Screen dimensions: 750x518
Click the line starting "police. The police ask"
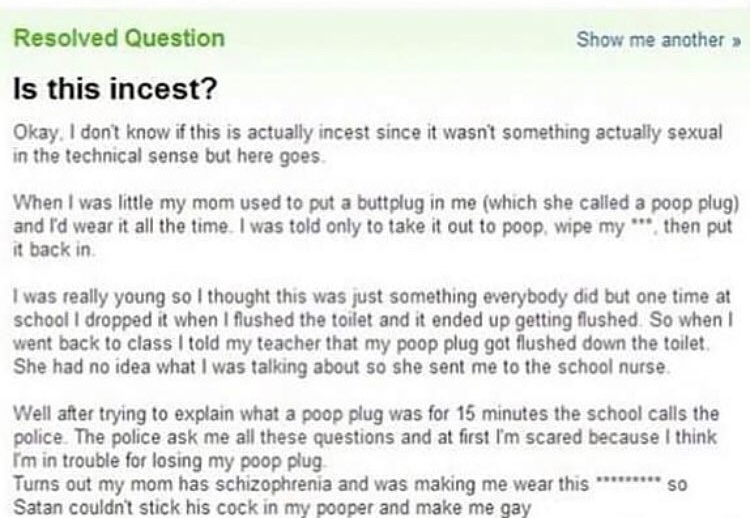click(364, 437)
